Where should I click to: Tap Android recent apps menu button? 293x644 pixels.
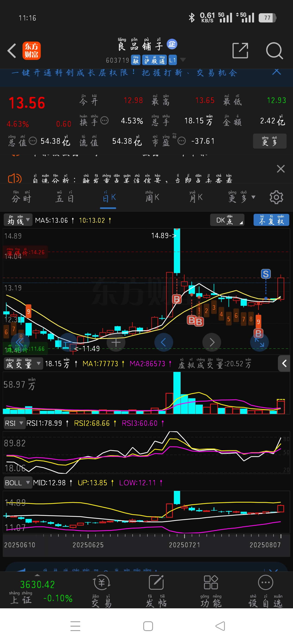75,626
